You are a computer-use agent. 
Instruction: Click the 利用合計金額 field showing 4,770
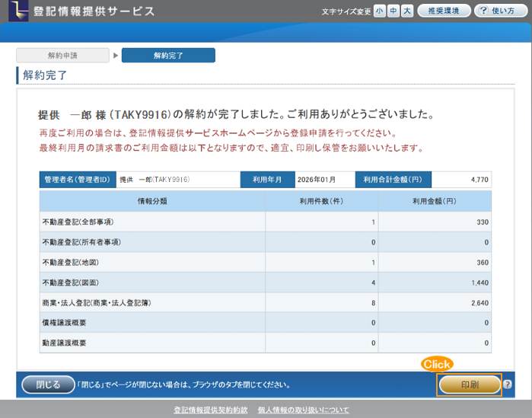462,180
